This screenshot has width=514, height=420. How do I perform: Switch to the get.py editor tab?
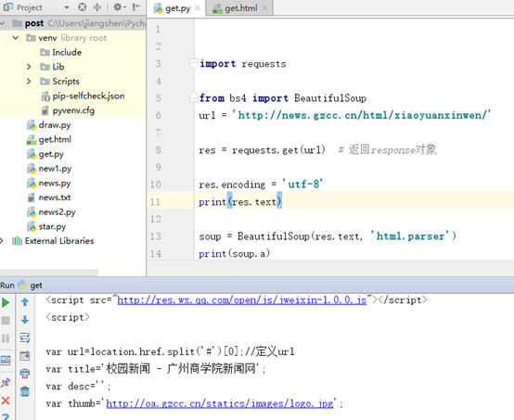click(x=177, y=8)
